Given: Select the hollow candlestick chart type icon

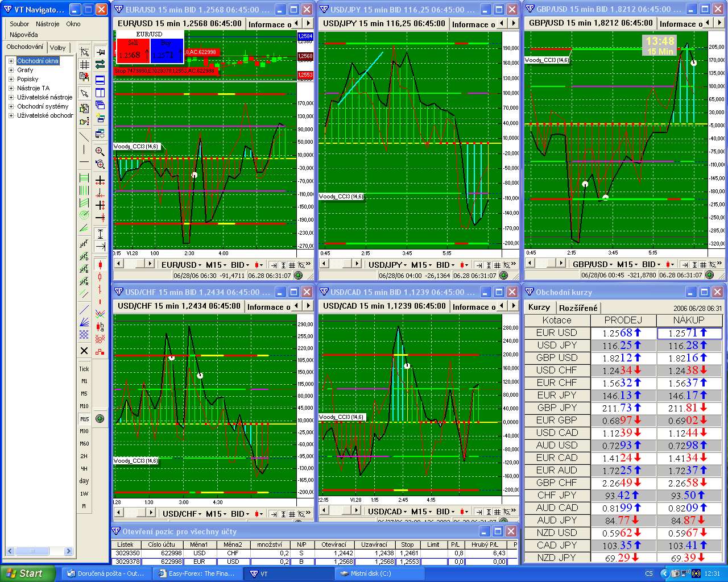Looking at the screenshot, I should (100, 277).
